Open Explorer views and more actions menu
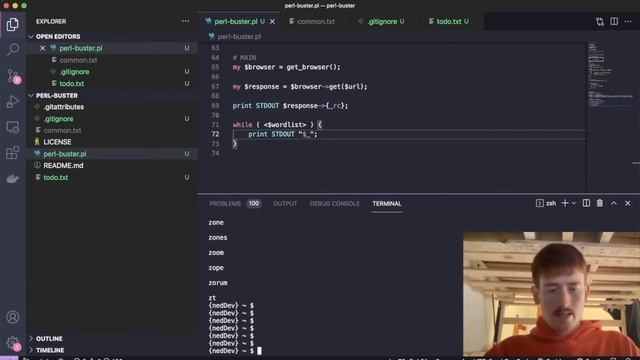This screenshot has height=360, width=640. coord(185,21)
